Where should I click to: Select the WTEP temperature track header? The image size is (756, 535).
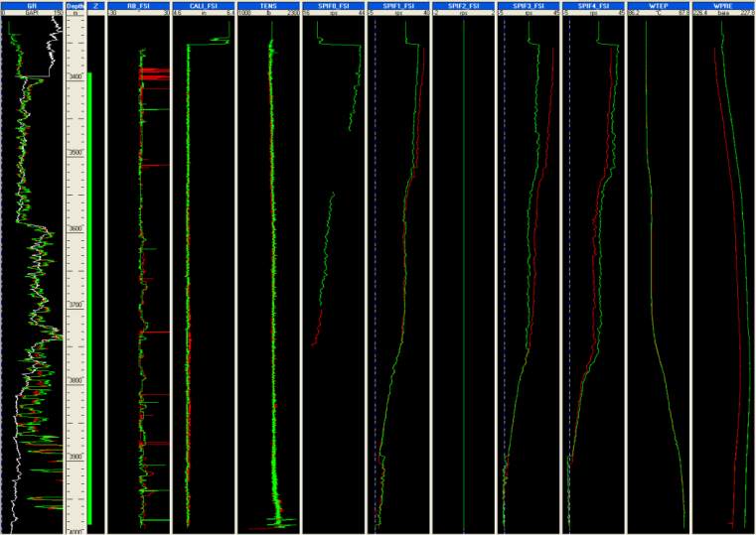point(658,5)
